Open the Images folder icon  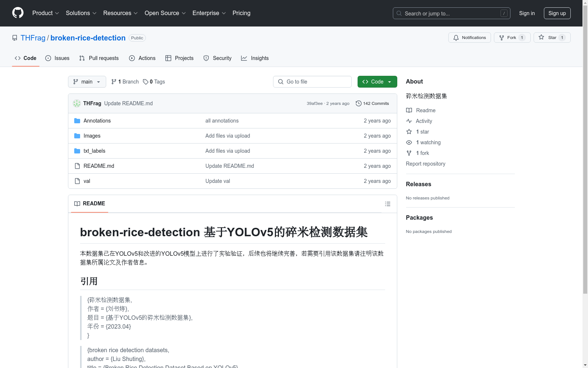77,136
